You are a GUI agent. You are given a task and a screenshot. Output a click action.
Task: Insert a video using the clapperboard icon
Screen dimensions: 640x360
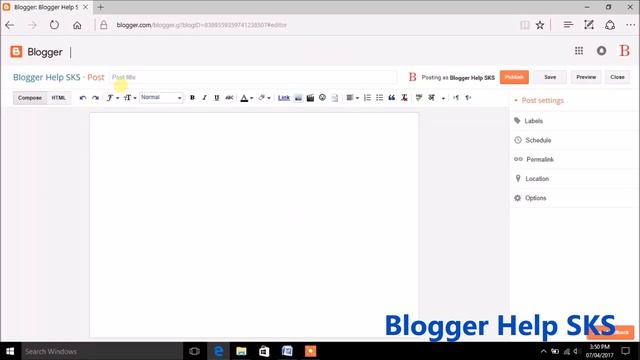[x=310, y=98]
